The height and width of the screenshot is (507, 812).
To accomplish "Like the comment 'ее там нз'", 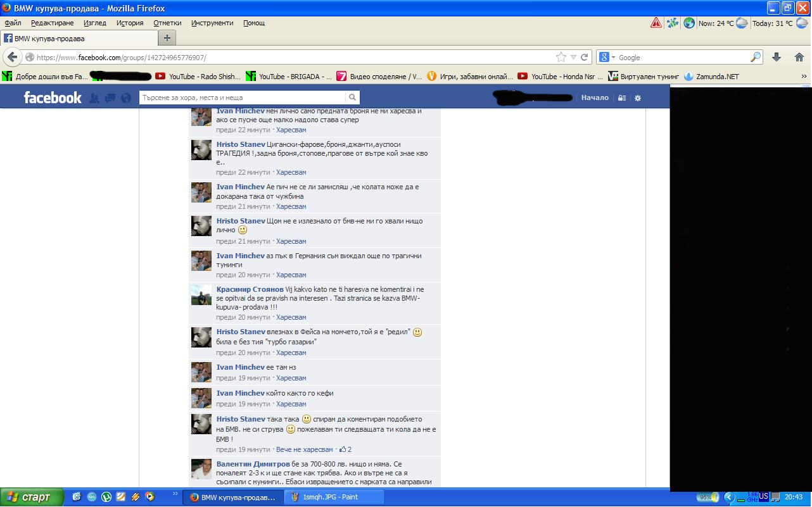I will 291,378.
